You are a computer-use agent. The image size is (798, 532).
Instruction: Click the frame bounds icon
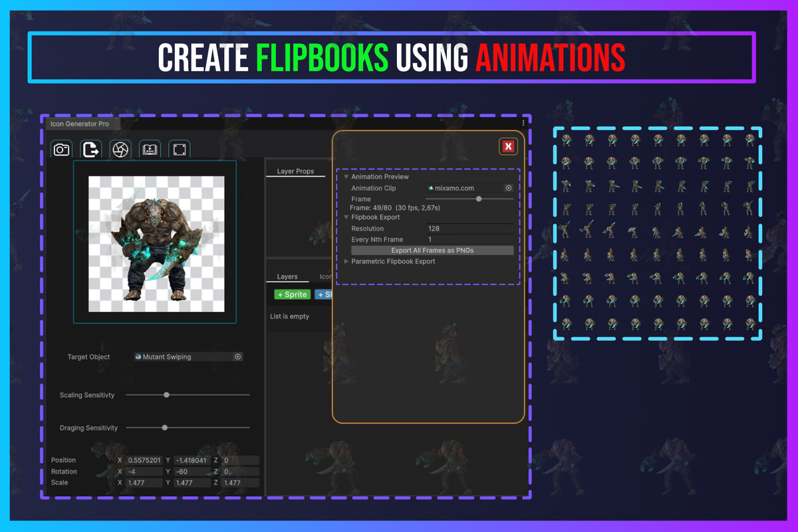click(179, 150)
